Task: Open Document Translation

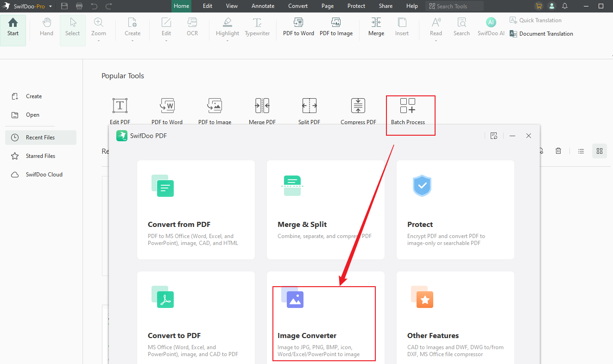Action: point(541,33)
